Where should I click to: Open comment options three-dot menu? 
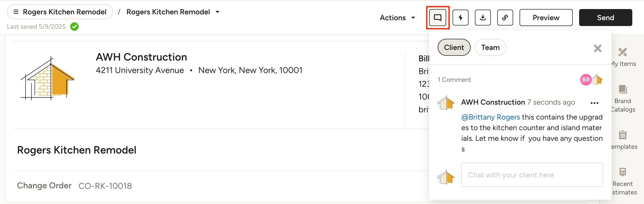pyautogui.click(x=594, y=103)
